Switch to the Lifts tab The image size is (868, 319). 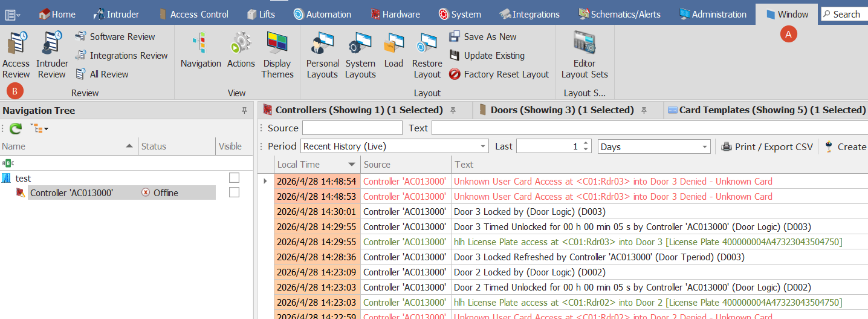pyautogui.click(x=261, y=14)
